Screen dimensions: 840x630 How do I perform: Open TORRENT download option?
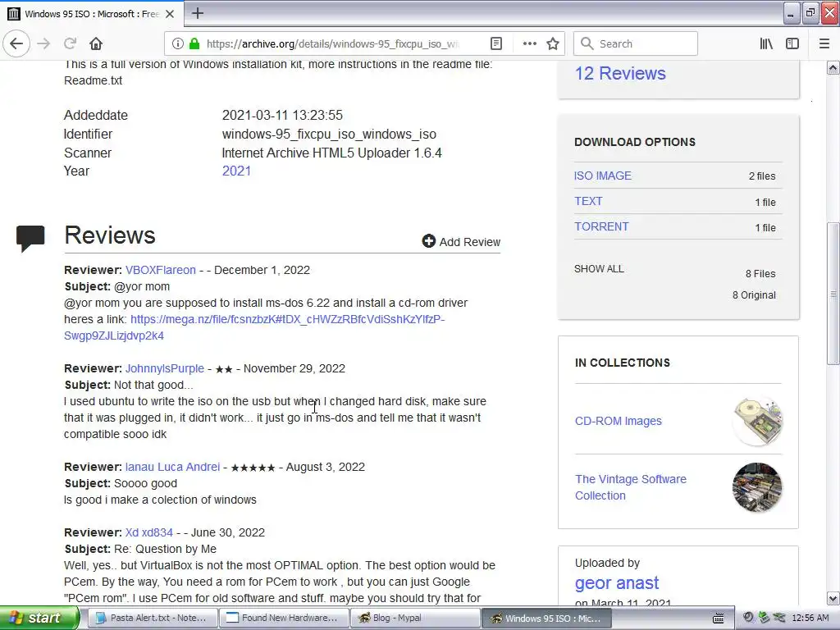tap(601, 226)
